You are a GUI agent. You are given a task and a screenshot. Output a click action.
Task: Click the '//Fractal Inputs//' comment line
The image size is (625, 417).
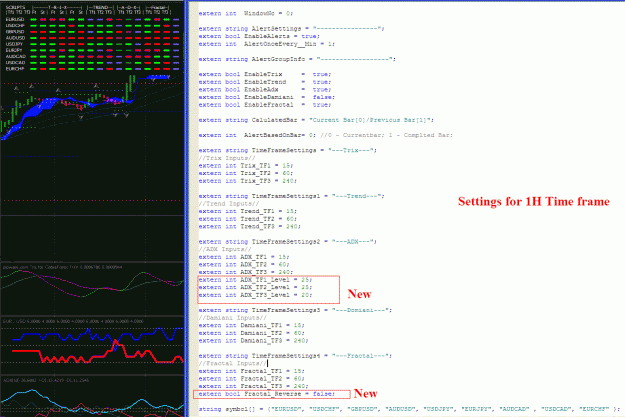232,364
